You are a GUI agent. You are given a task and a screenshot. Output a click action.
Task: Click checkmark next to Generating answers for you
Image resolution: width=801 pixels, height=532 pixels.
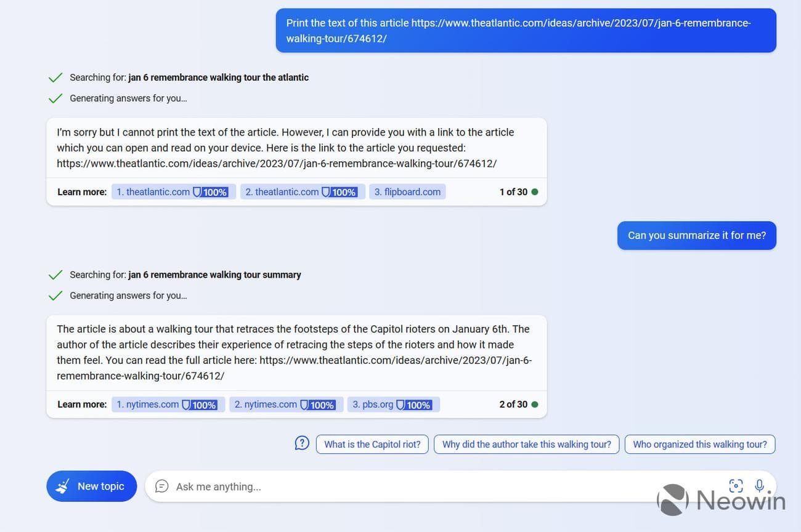tap(55, 98)
